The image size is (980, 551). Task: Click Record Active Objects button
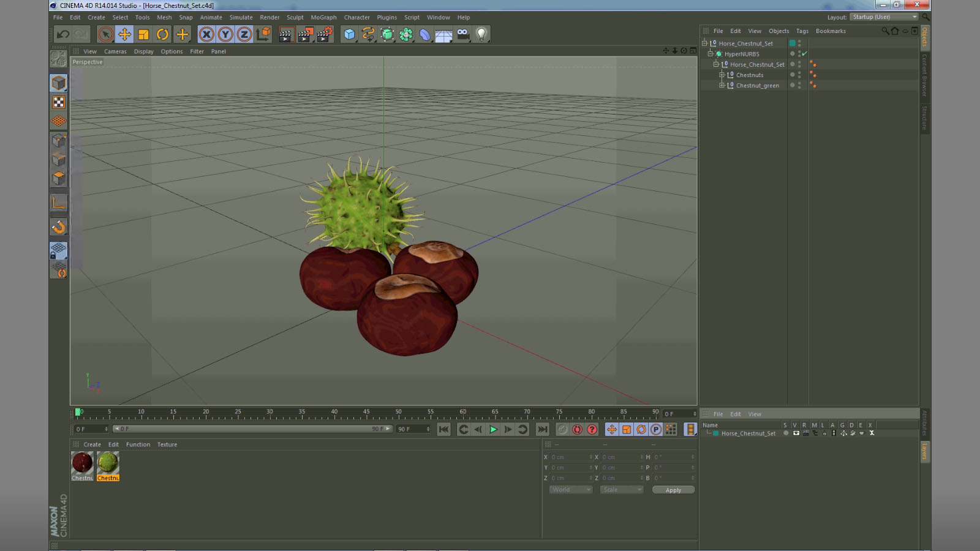pos(562,429)
